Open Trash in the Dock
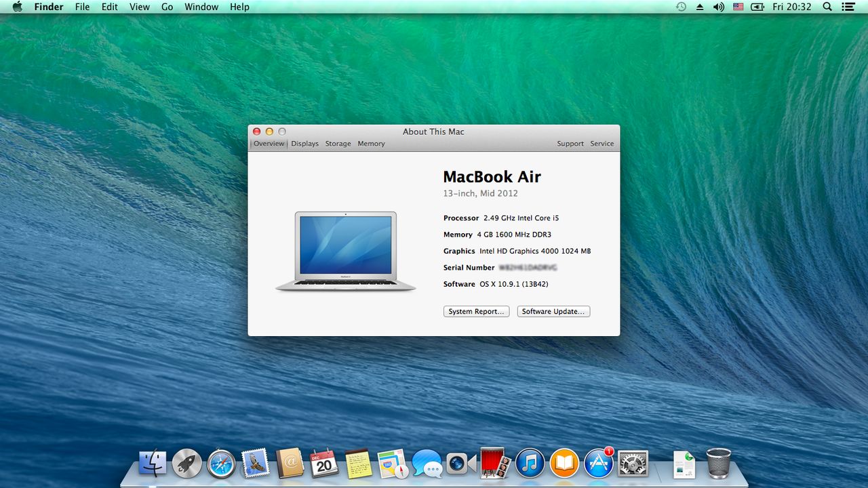 (719, 464)
